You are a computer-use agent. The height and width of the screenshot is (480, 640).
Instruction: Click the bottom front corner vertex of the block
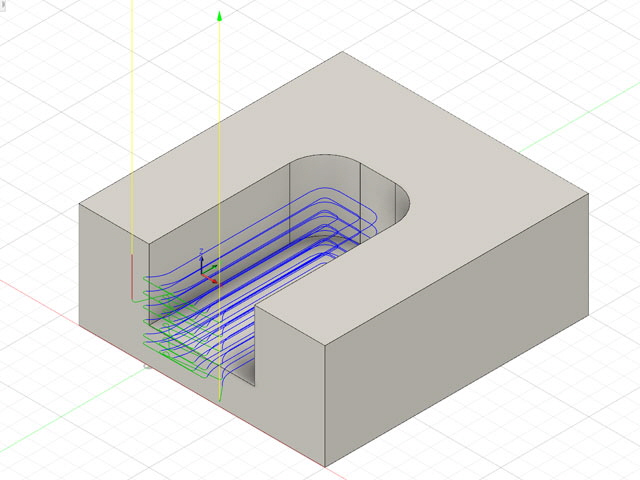325,466
